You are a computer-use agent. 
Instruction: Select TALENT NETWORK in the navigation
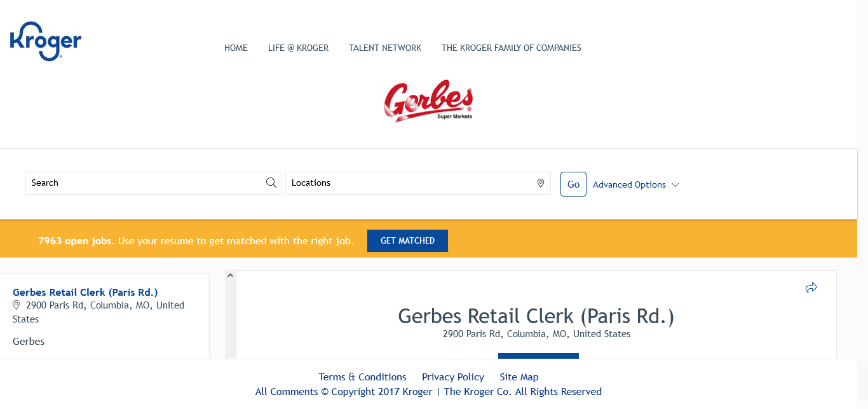pyautogui.click(x=385, y=48)
